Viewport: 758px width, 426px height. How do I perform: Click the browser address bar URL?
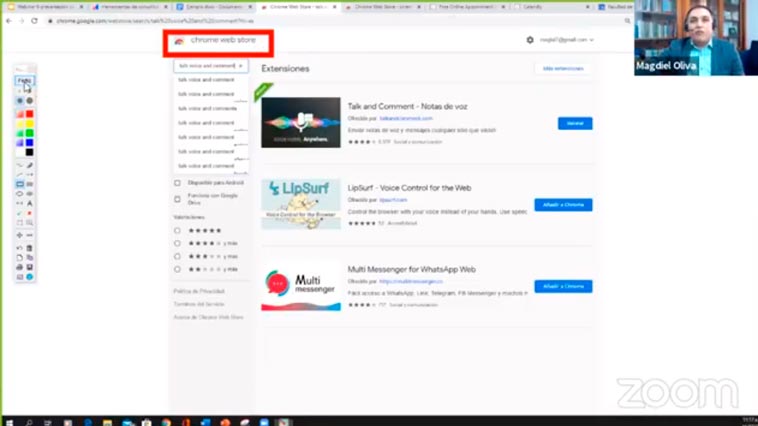[x=155, y=21]
